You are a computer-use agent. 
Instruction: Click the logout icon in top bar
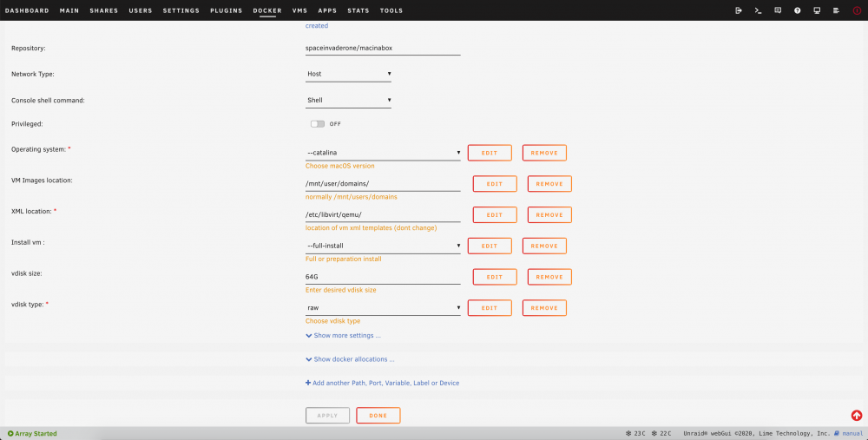[739, 10]
